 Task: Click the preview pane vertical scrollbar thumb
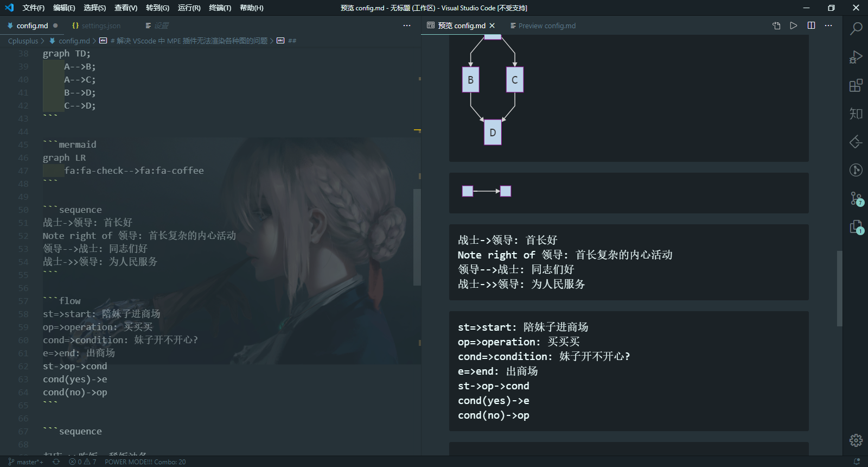click(839, 288)
